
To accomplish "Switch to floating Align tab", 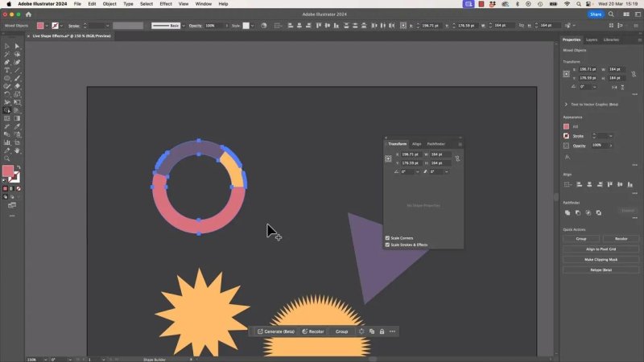I will tap(416, 144).
